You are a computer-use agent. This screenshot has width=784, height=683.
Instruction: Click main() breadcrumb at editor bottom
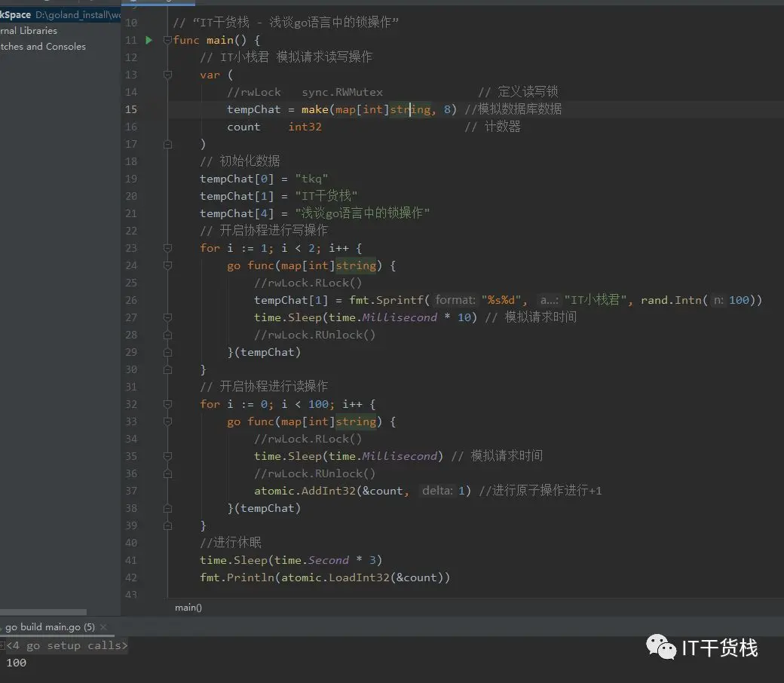point(188,608)
